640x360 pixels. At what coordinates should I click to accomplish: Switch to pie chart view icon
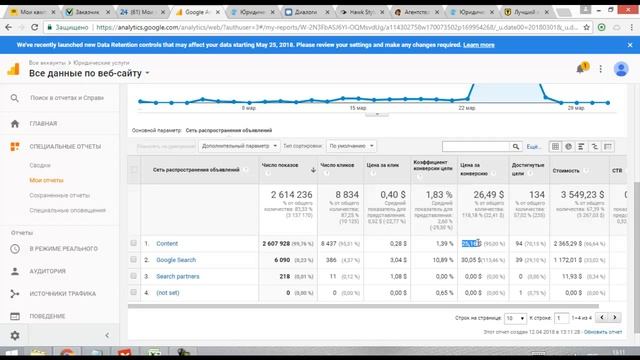point(568,147)
